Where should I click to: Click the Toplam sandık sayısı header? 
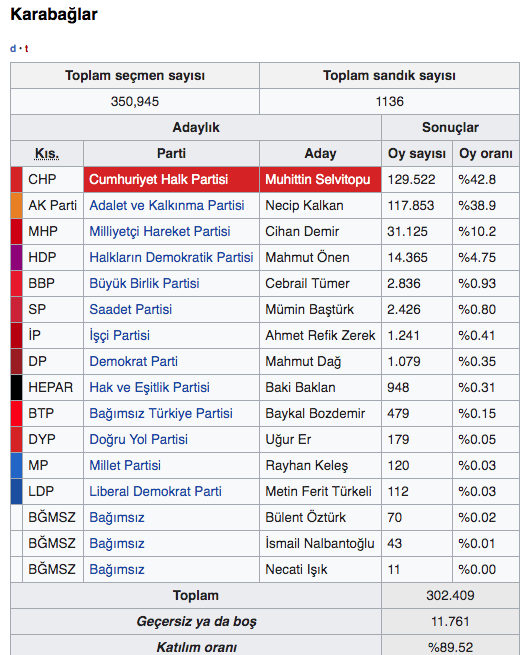click(389, 76)
